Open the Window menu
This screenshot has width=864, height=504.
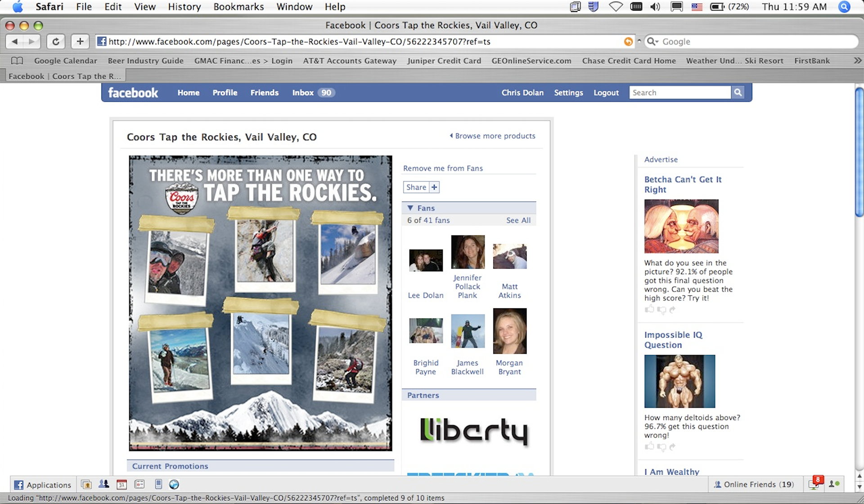(294, 7)
